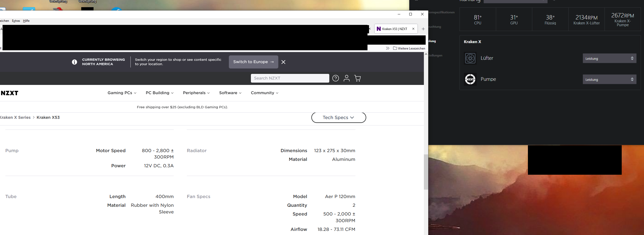The width and height of the screenshot is (644, 235).
Task: Open the Pumpe Leistung dropdown
Action: pyautogui.click(x=609, y=79)
